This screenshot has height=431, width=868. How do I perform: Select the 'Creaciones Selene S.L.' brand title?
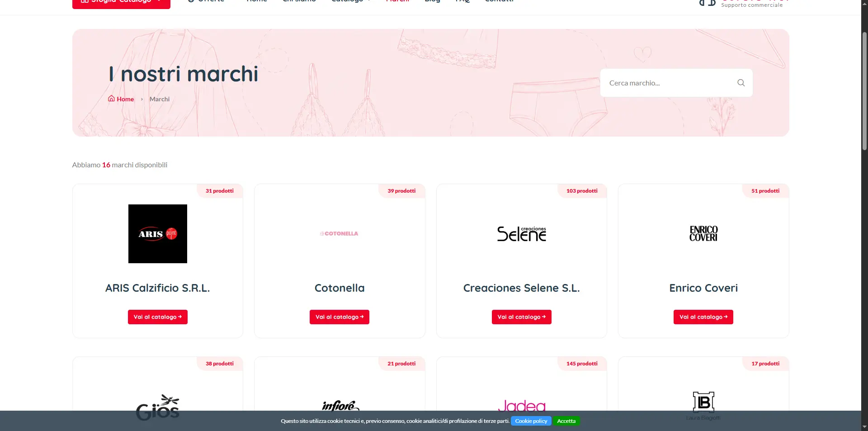[522, 288]
